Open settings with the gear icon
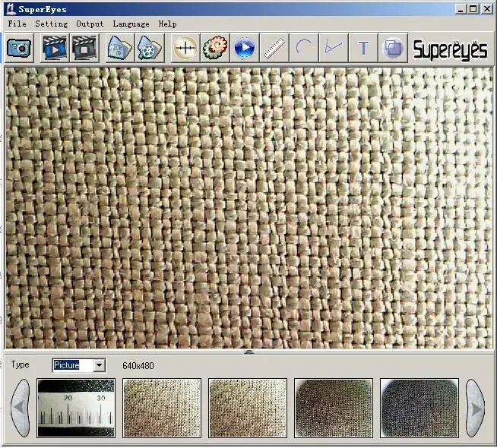This screenshot has height=448, width=497. pos(215,48)
